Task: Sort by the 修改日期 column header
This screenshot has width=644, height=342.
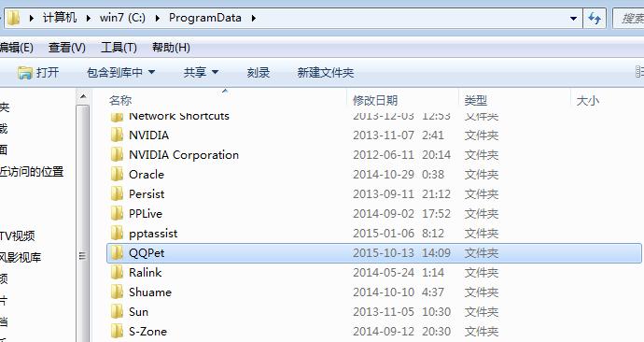Action: click(x=375, y=100)
